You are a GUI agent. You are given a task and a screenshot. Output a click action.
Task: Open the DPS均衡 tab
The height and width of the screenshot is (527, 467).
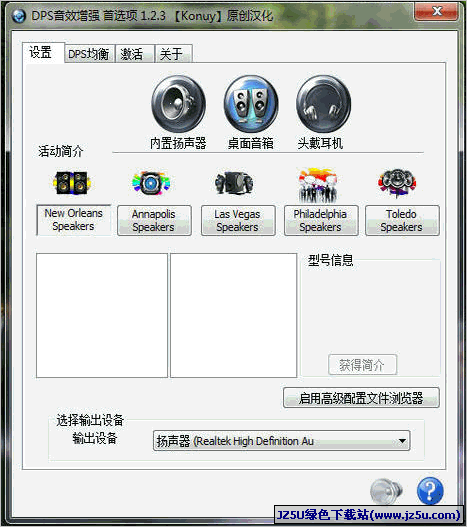[x=89, y=54]
